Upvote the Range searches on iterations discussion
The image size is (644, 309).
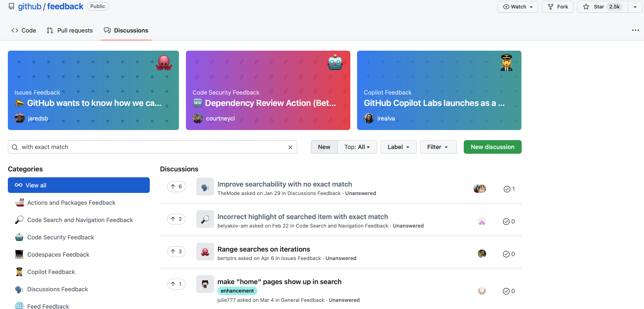[176, 252]
